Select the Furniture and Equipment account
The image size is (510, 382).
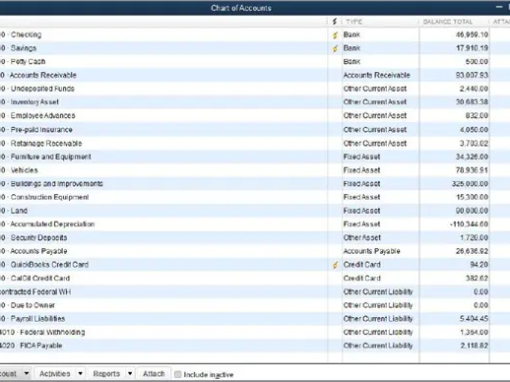coord(51,157)
